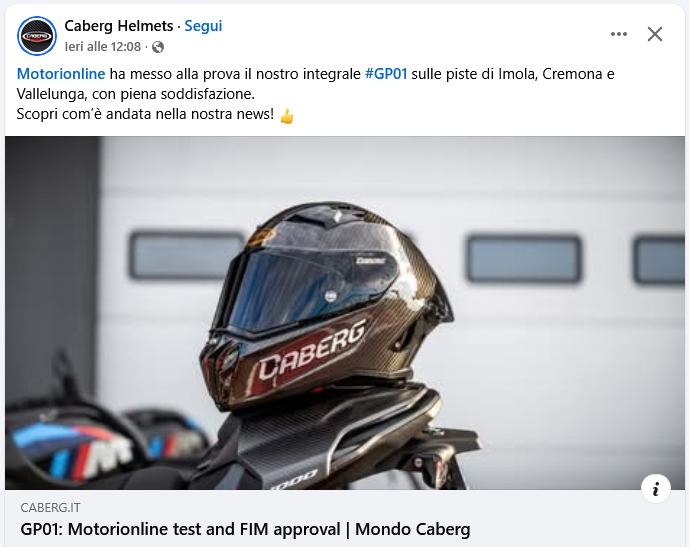This screenshot has height=547, width=689.
Task: Click the Vallelunga, con piena soddisfazione text line
Action: coord(136,94)
